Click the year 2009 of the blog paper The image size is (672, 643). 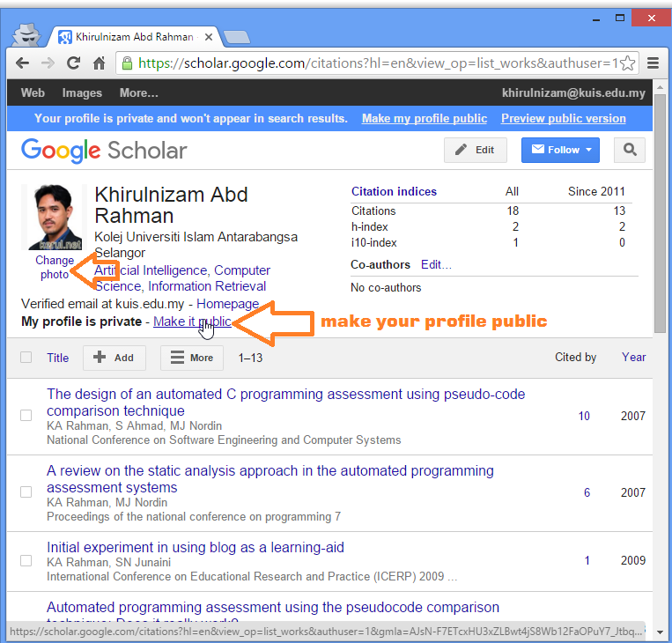tap(633, 560)
